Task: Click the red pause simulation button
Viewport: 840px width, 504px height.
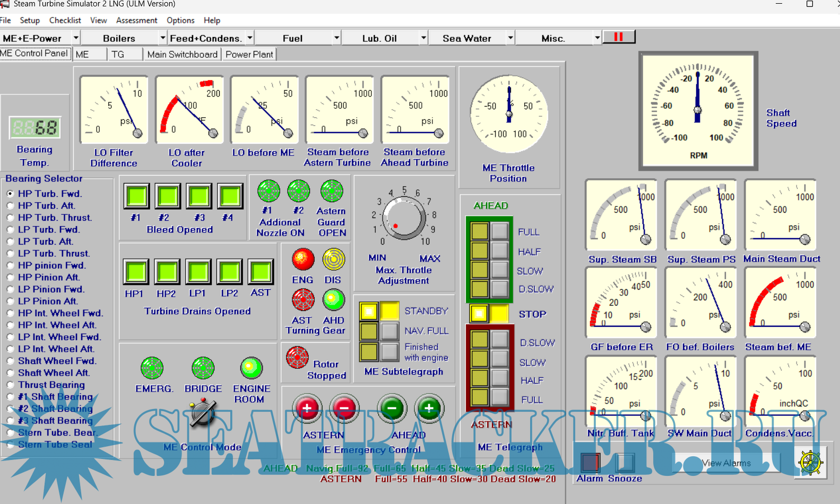Action: pyautogui.click(x=619, y=37)
